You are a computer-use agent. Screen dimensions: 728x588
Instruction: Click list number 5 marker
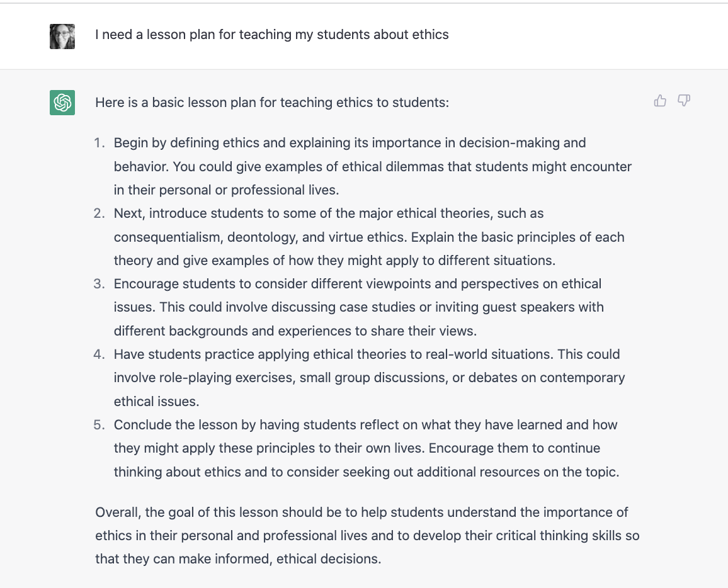click(x=99, y=425)
